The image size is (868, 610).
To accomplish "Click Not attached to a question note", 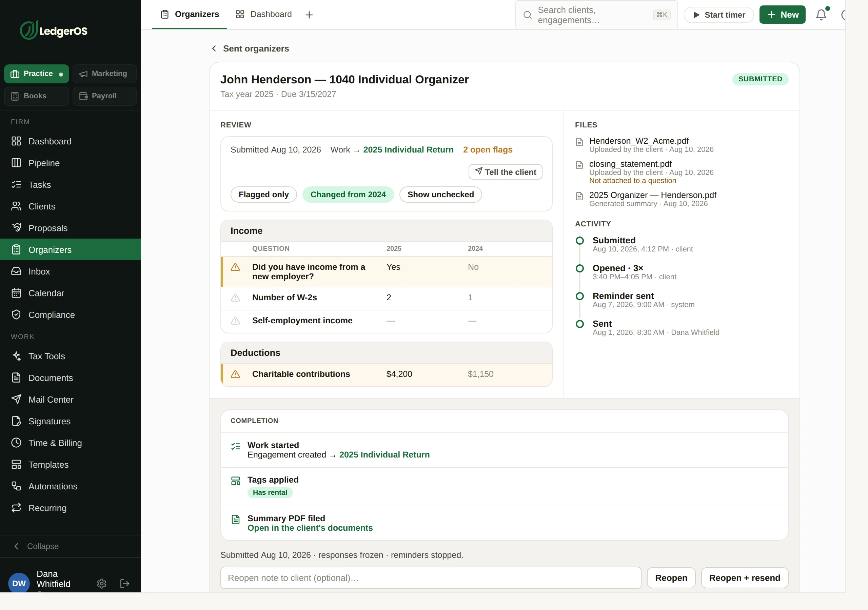I will click(632, 181).
